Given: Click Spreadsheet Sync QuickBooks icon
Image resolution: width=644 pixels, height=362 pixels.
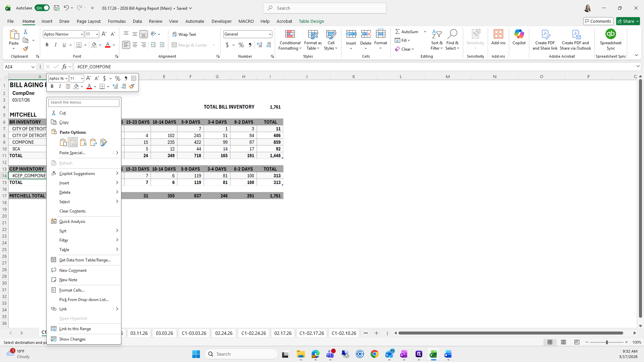Looking at the screenshot, I should [610, 34].
